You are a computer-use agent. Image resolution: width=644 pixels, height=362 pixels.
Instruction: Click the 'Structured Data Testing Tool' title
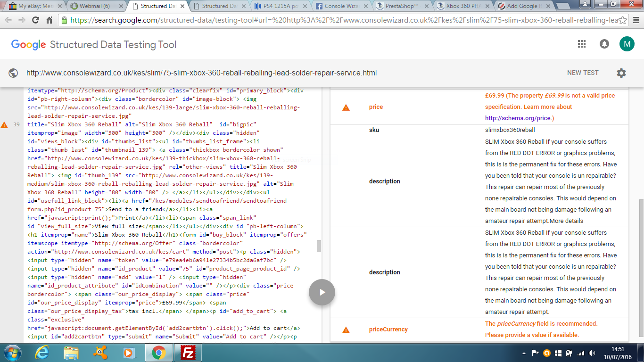coord(113,45)
